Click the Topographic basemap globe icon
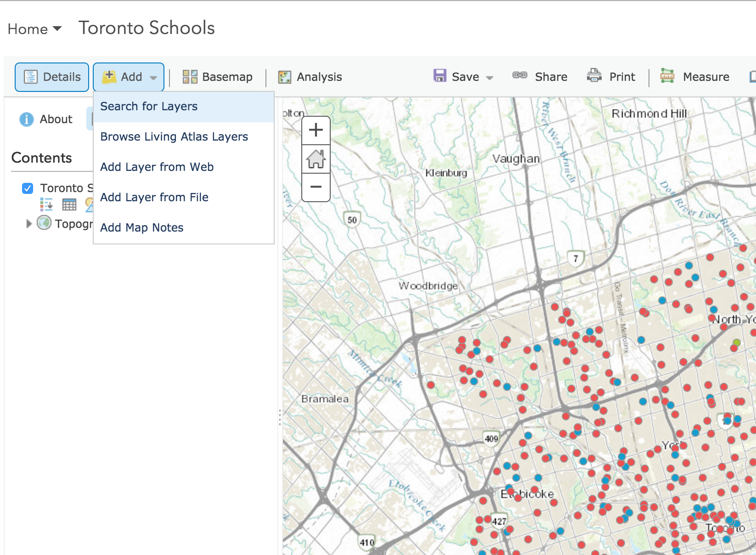 (x=44, y=223)
